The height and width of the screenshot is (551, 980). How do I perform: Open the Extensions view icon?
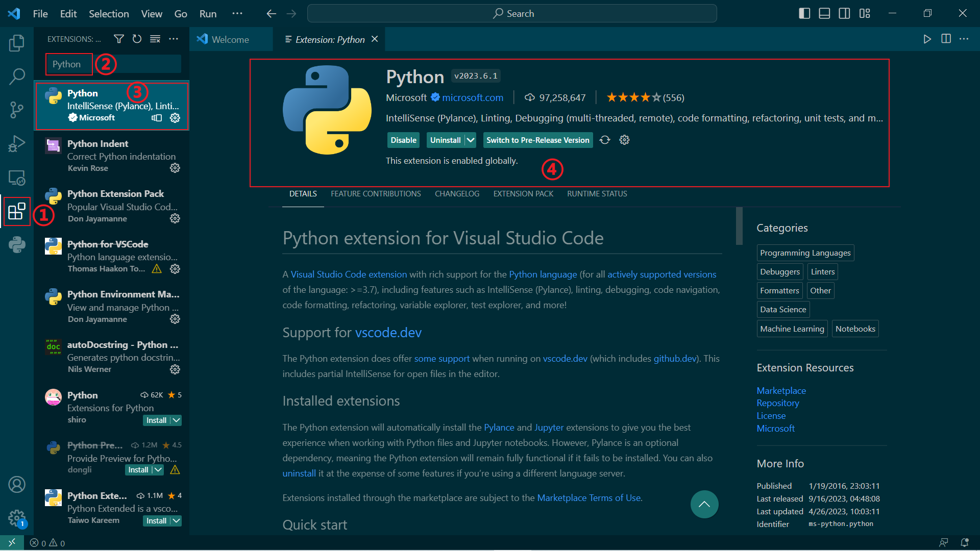pos(17,211)
